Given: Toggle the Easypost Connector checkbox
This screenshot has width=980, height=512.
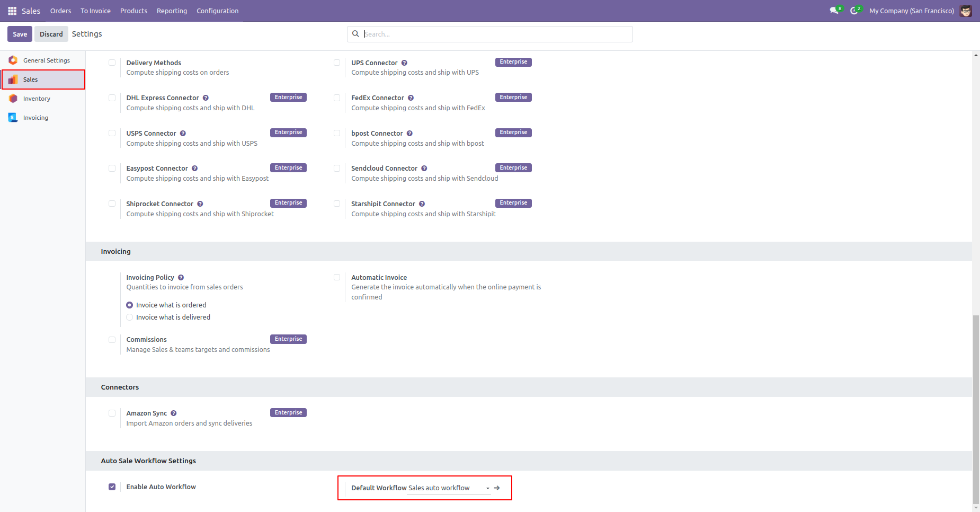Looking at the screenshot, I should [x=112, y=168].
